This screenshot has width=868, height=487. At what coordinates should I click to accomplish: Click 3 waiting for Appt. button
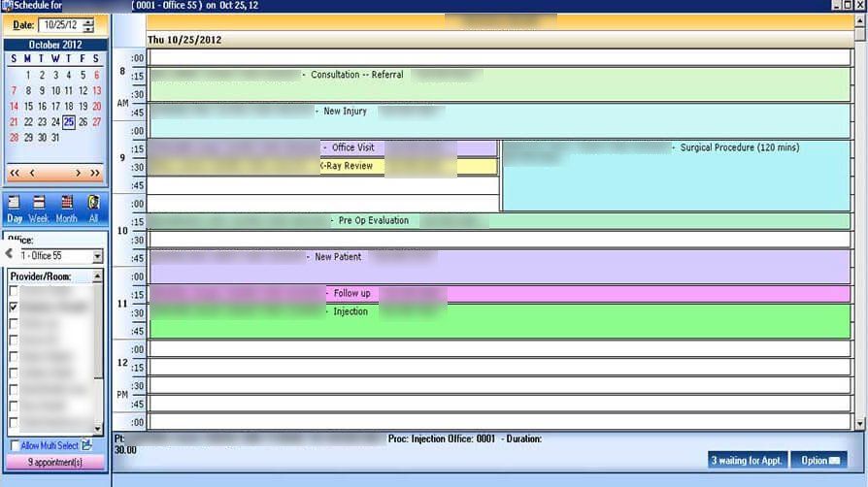pyautogui.click(x=747, y=461)
